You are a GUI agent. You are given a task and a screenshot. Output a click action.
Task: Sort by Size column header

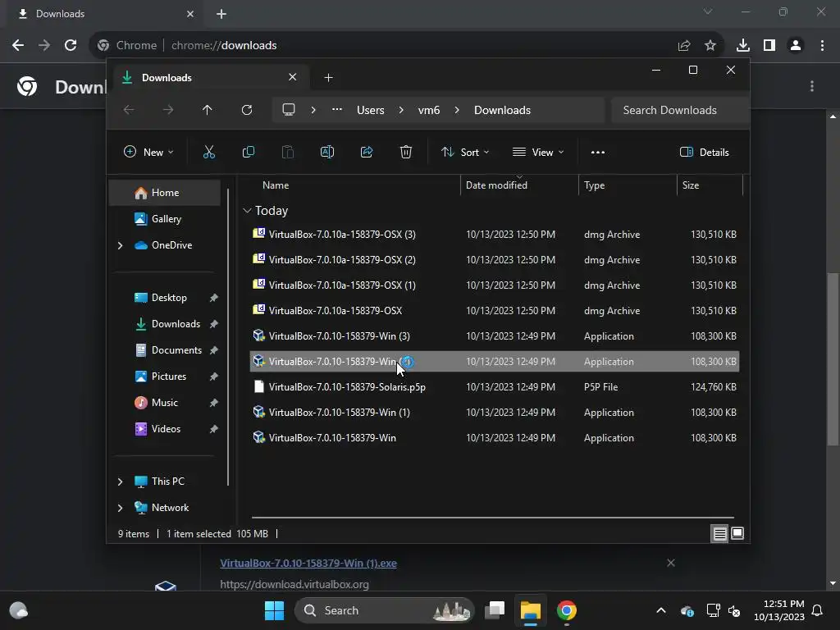click(691, 185)
